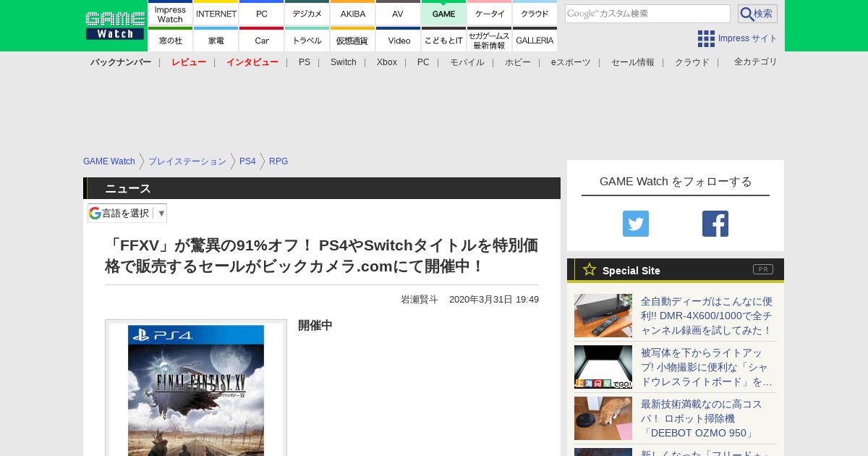Open the バックナンバー menu item
The height and width of the screenshot is (456, 868).
click(121, 62)
